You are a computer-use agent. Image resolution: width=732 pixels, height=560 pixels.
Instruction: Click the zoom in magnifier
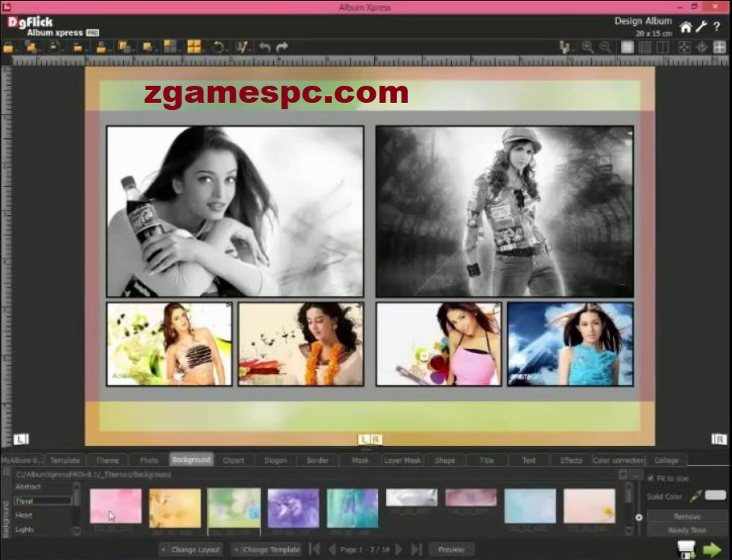pos(587,47)
